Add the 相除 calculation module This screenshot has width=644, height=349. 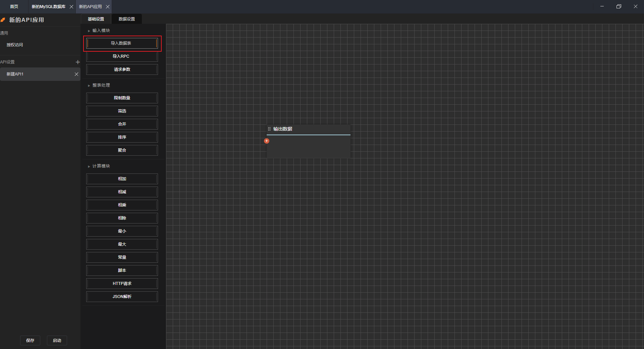click(122, 218)
